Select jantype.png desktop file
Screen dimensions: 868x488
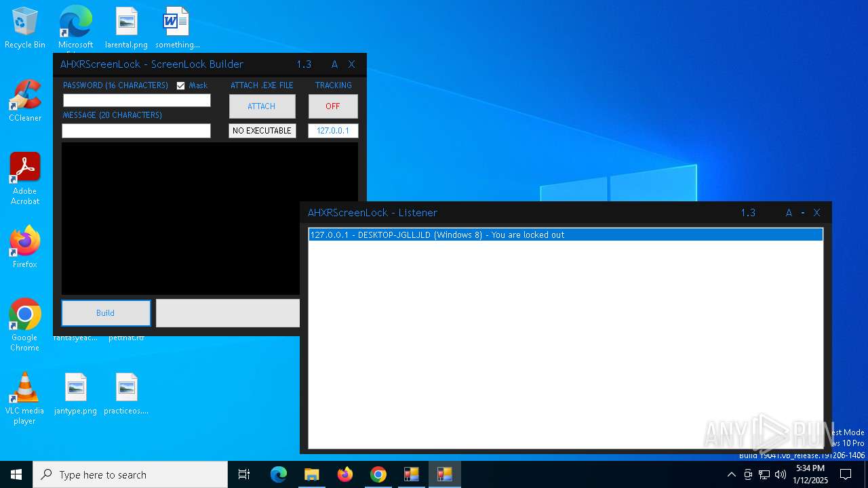[75, 394]
